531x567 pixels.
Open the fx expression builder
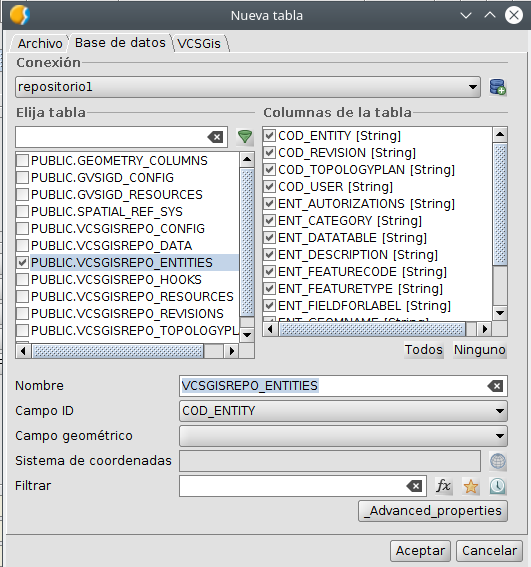(443, 486)
